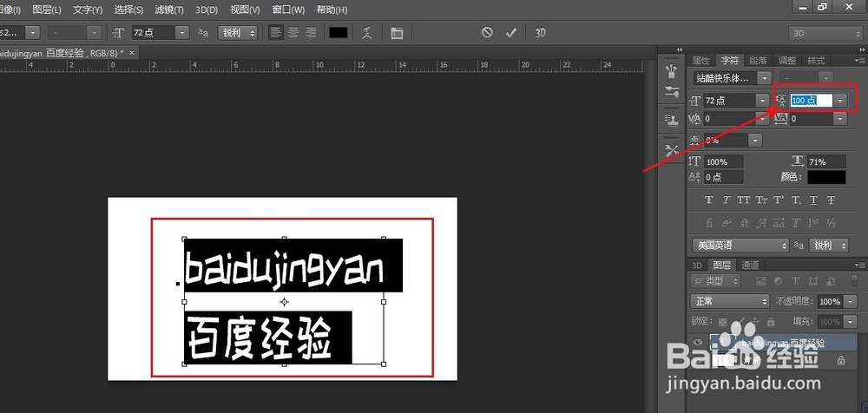Screen dimensions: 868x413
Task: Switch to the 属性 tab
Action: pyautogui.click(x=700, y=61)
